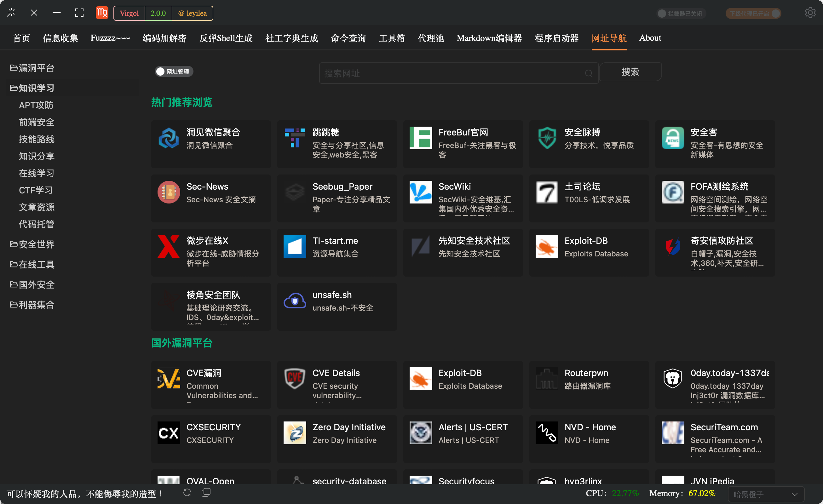Viewport: 823px width, 504px height.
Task: Open the Zero Day Initiative icon
Action: (x=295, y=433)
